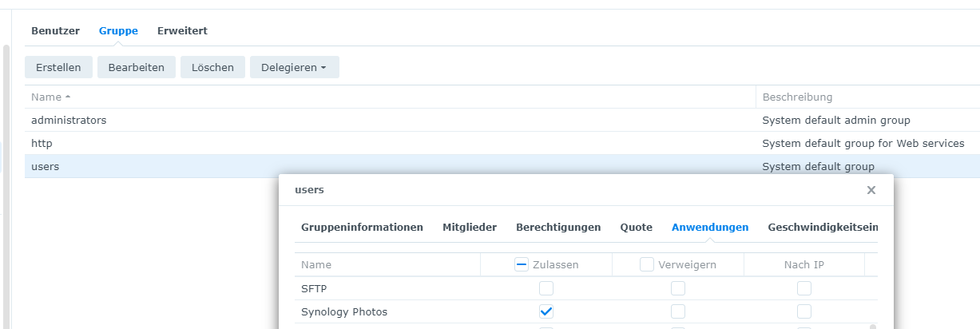Open the Delegieren dropdown
The height and width of the screenshot is (329, 980).
point(294,67)
